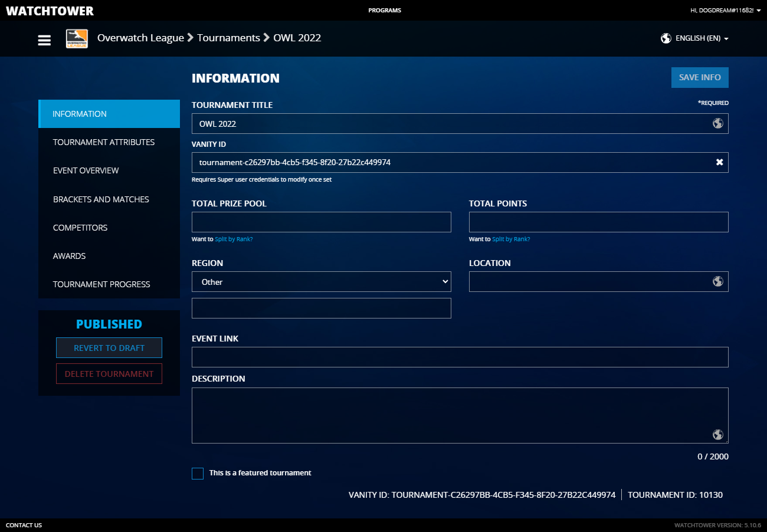The image size is (767, 532).
Task: Click the 0 / 2000 character counter
Action: 713,457
